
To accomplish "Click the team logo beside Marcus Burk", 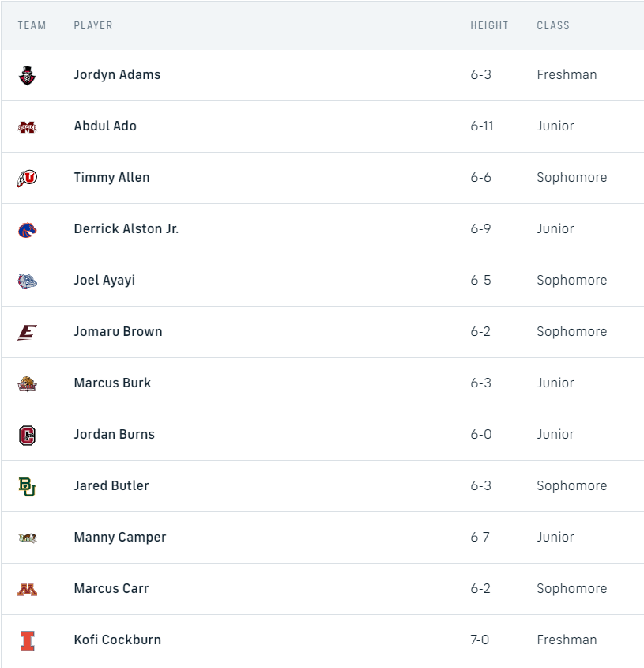I will click(x=28, y=383).
